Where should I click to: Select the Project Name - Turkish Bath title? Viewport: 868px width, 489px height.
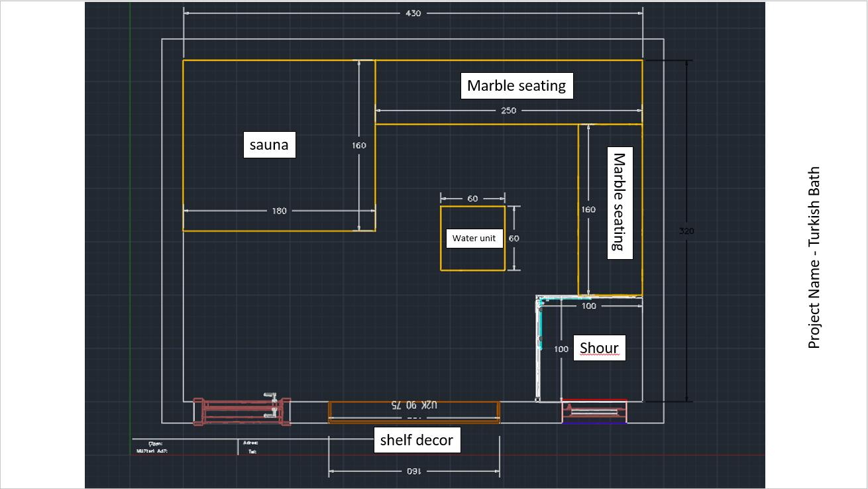point(814,257)
